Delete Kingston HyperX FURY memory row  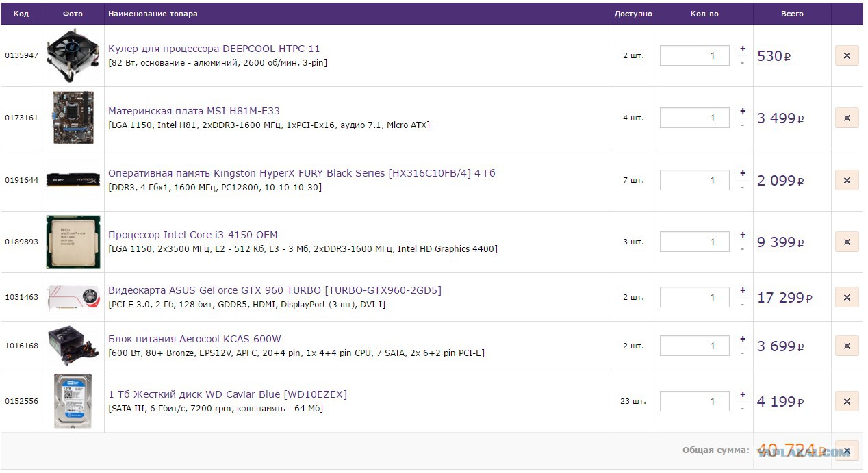pos(847,180)
